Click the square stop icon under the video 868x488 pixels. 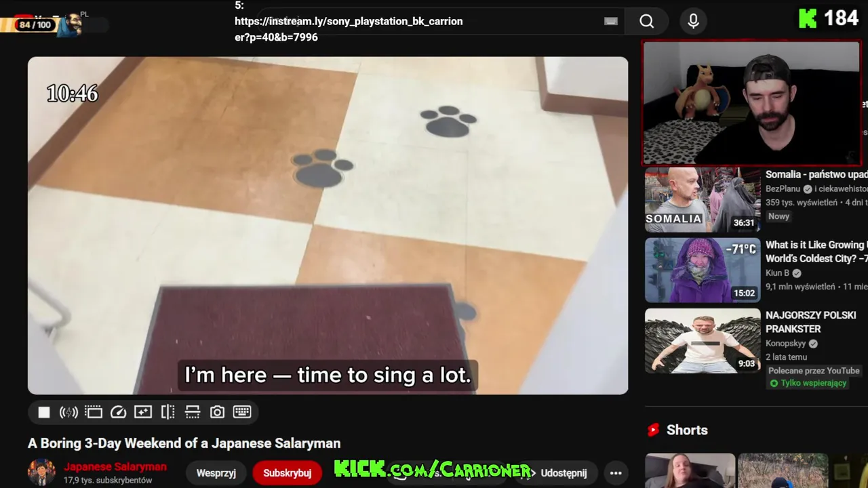point(44,412)
